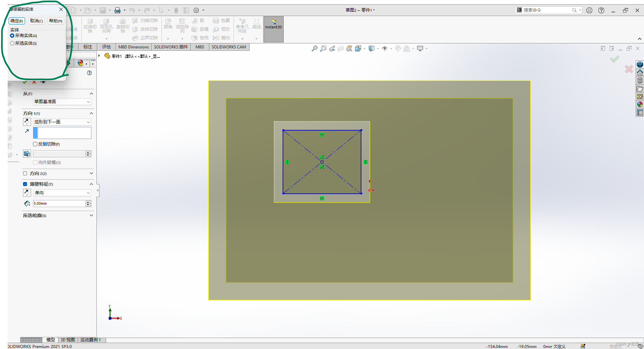Click the reverse direction icon for Direction 1
This screenshot has width=644, height=349.
[27, 122]
